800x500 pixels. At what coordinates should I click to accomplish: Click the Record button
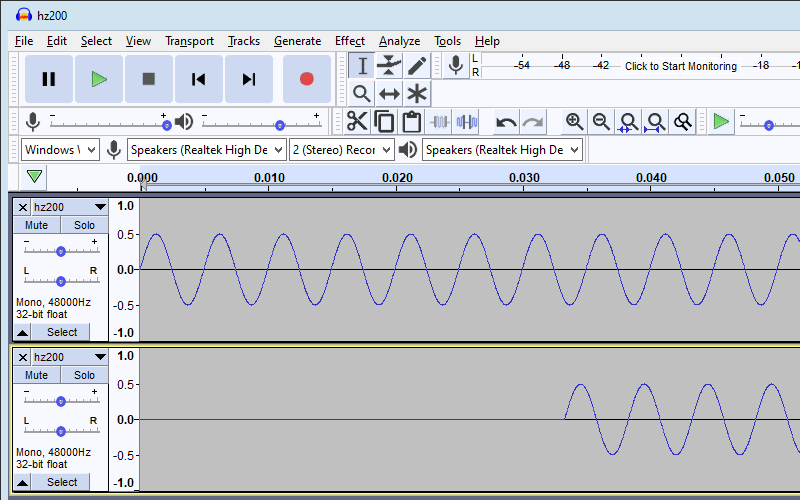pos(306,79)
